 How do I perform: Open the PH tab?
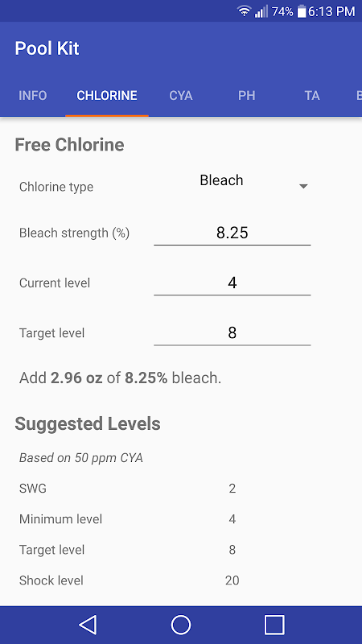coord(247,95)
